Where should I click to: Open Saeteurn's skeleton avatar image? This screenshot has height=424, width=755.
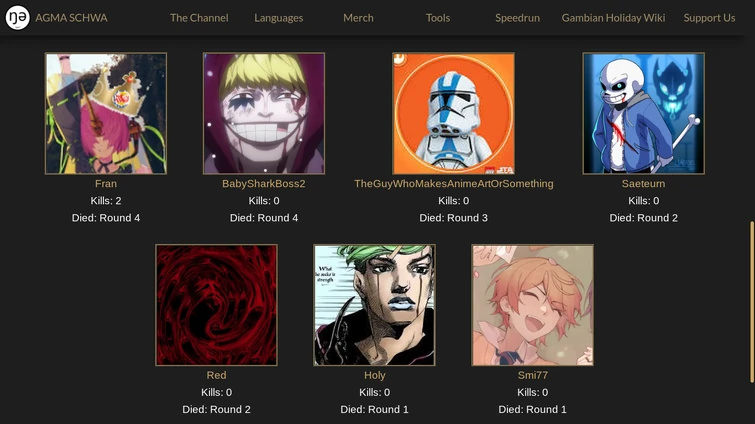tap(643, 113)
